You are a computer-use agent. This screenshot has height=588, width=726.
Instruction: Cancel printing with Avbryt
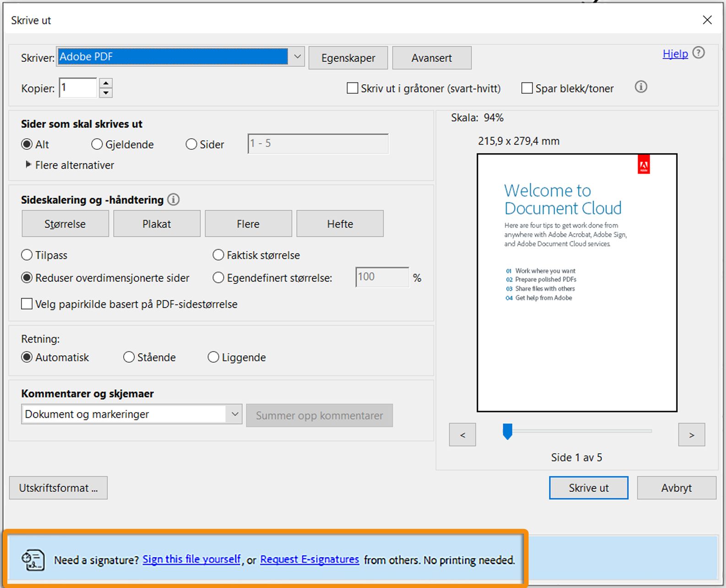[677, 488]
